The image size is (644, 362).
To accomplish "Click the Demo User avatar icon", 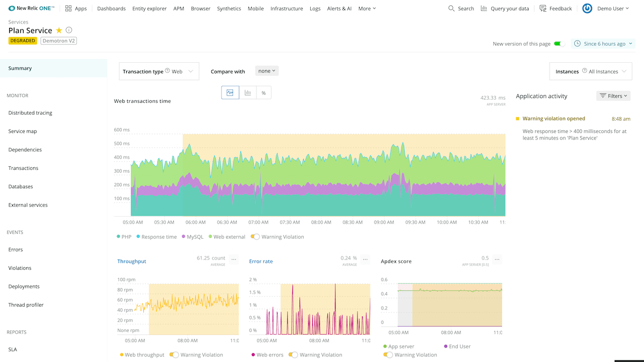I will 587,9.
